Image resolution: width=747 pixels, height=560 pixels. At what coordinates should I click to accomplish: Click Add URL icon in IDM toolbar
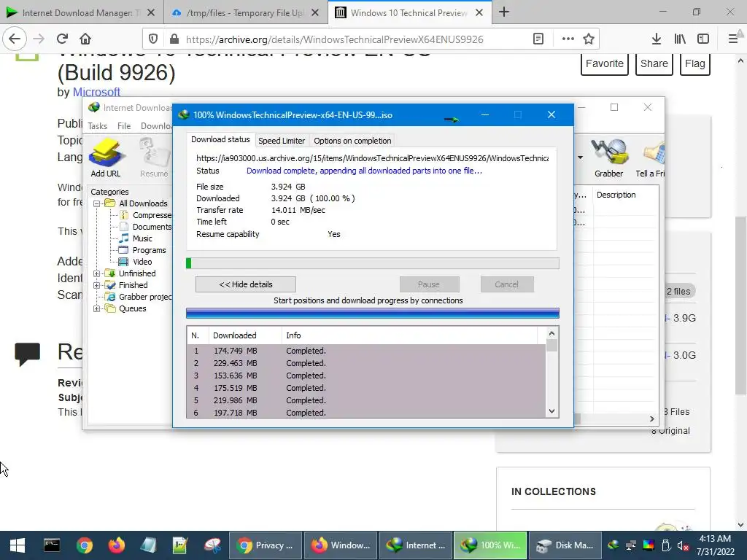click(x=106, y=157)
